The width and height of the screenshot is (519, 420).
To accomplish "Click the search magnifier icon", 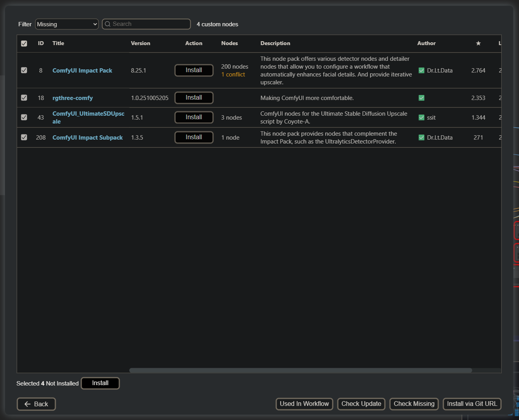I will 107,24.
